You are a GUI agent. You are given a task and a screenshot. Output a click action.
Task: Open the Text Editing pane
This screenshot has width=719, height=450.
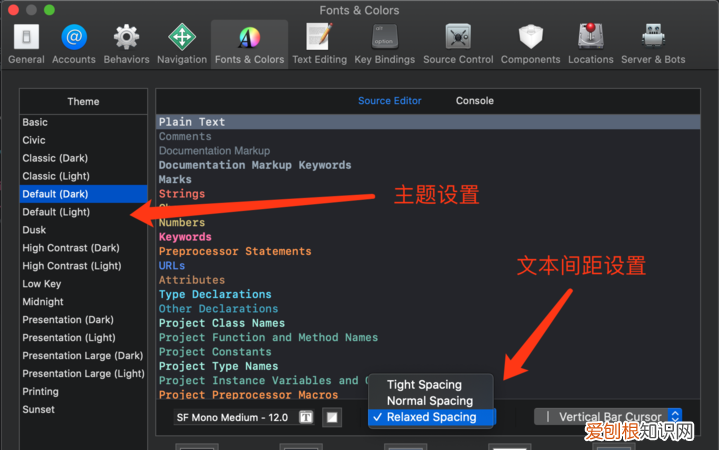[320, 44]
